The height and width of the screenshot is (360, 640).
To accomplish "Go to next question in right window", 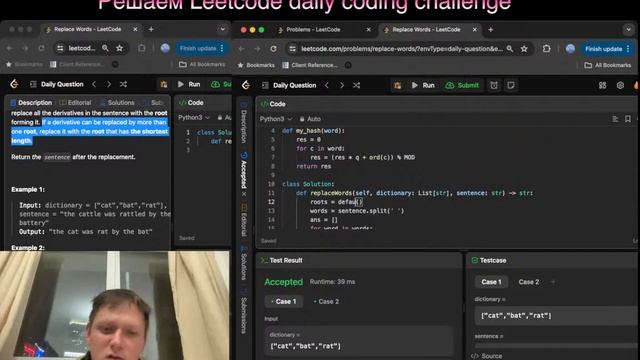I will tap(342, 85).
